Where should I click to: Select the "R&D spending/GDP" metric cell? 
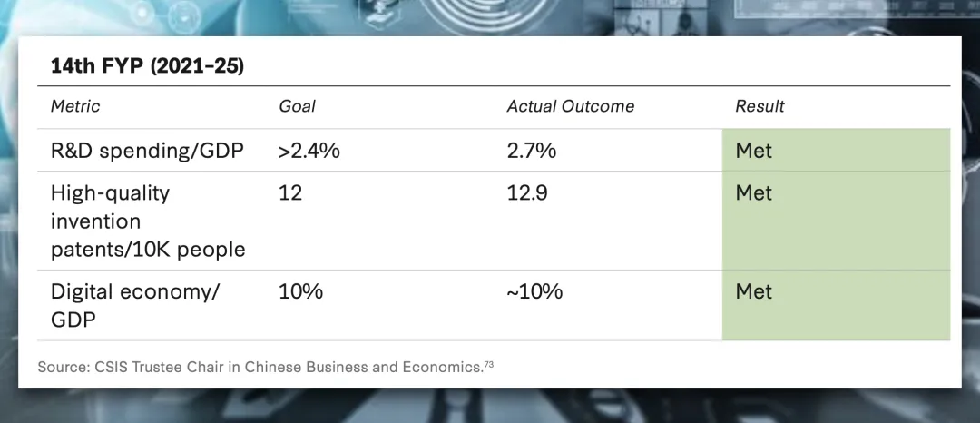click(147, 151)
